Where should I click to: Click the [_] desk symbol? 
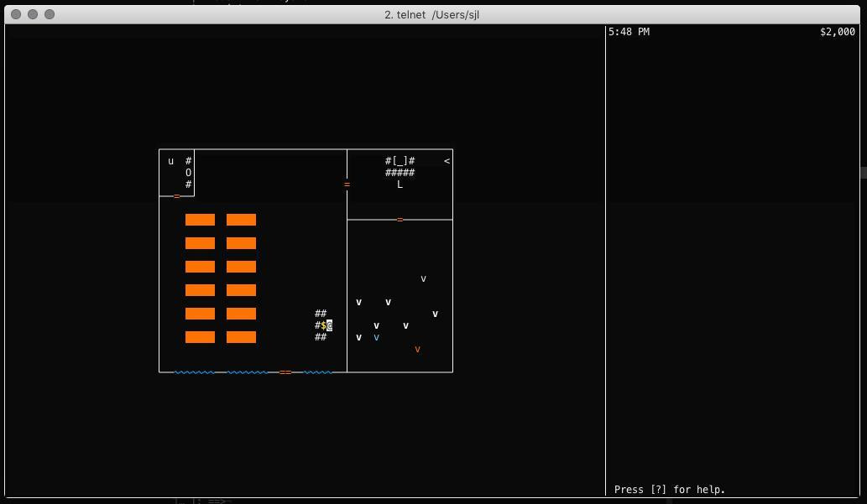tap(400, 161)
